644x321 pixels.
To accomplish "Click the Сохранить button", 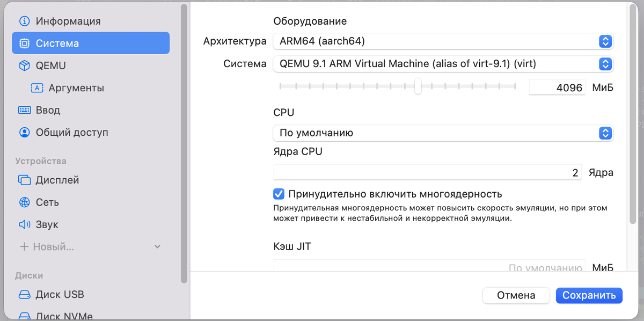I will 589,295.
